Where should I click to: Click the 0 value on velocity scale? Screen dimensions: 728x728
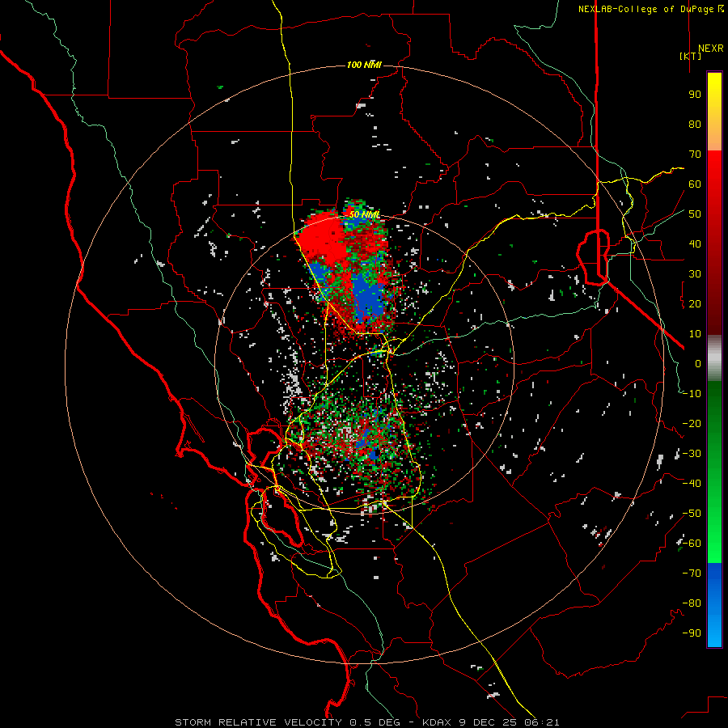[698, 364]
